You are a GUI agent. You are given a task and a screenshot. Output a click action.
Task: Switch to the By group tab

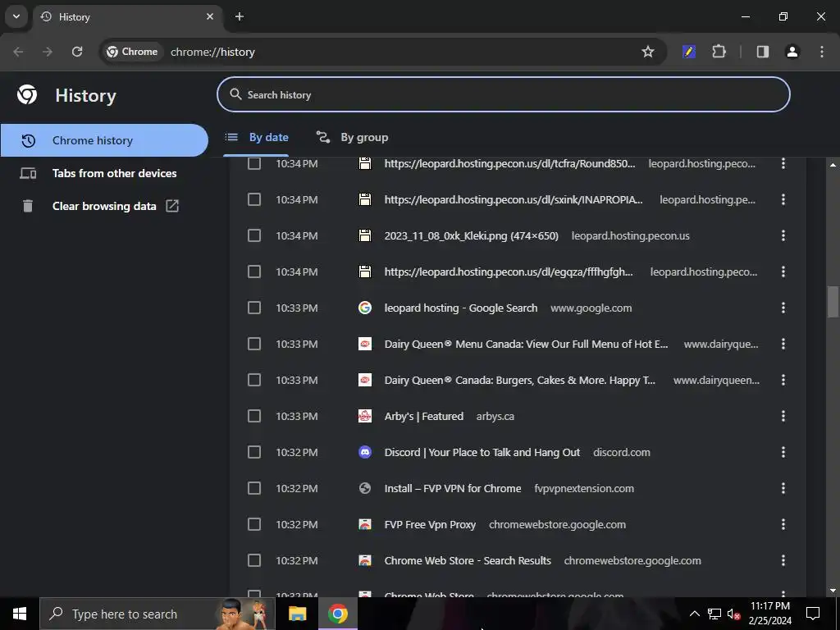(352, 137)
